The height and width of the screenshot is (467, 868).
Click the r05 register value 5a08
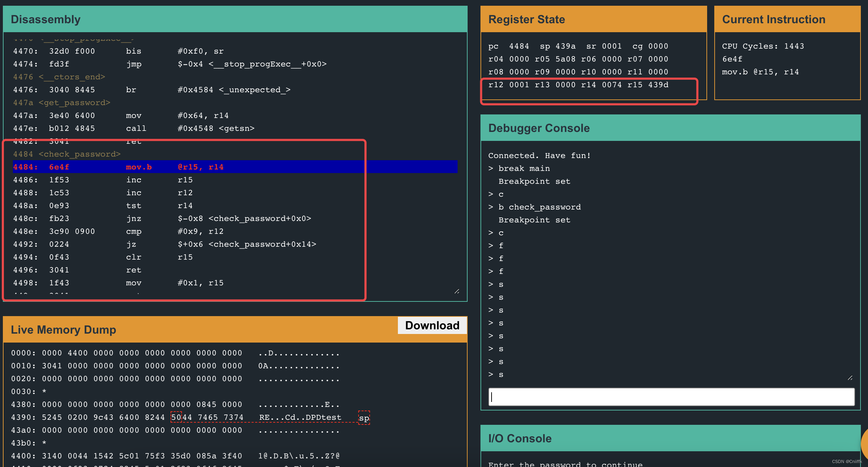click(566, 59)
